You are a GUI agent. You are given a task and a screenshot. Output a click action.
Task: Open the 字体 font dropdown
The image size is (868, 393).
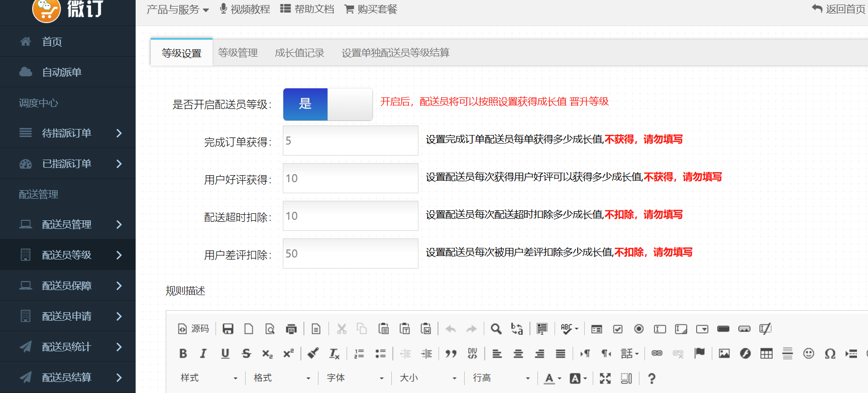pyautogui.click(x=355, y=378)
